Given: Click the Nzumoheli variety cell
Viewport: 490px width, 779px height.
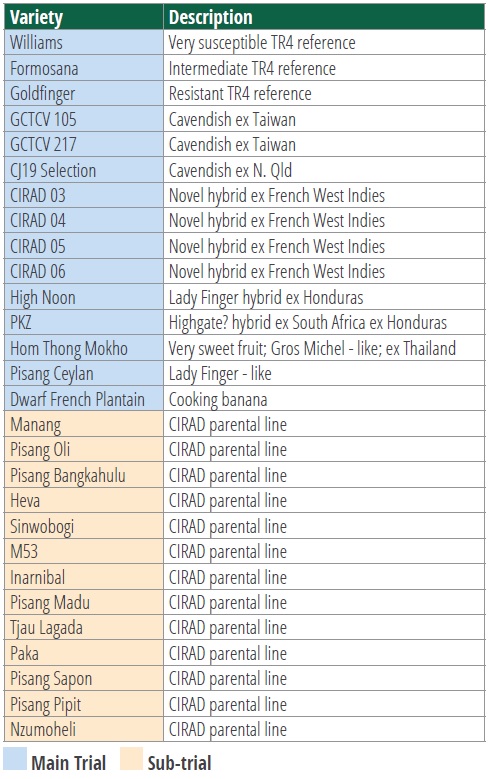Looking at the screenshot, I should 83,729.
